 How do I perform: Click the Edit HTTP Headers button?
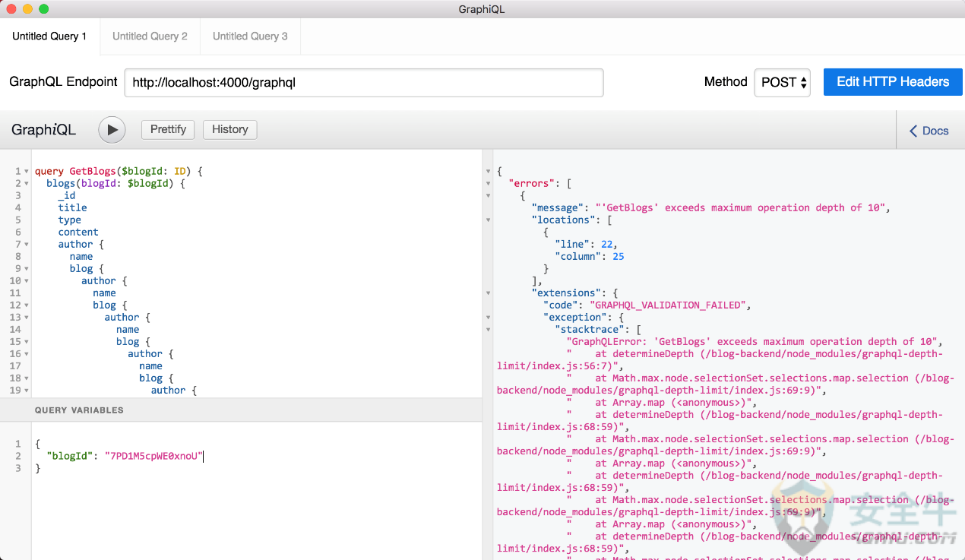pyautogui.click(x=893, y=82)
